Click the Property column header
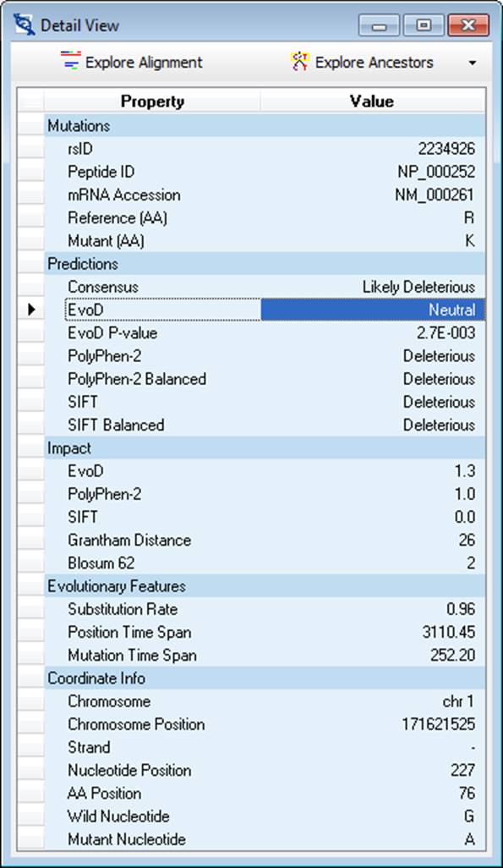Screen dimensions: 503x868 (x=152, y=102)
